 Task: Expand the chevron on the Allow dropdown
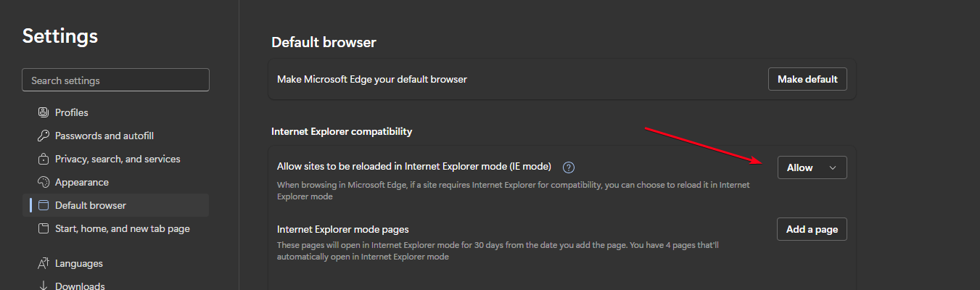point(833,167)
